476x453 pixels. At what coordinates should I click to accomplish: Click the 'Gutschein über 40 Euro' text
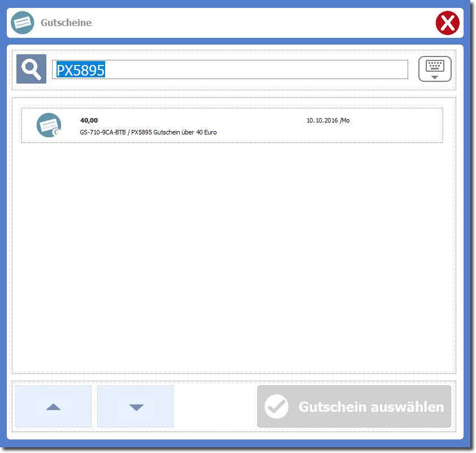tap(185, 132)
